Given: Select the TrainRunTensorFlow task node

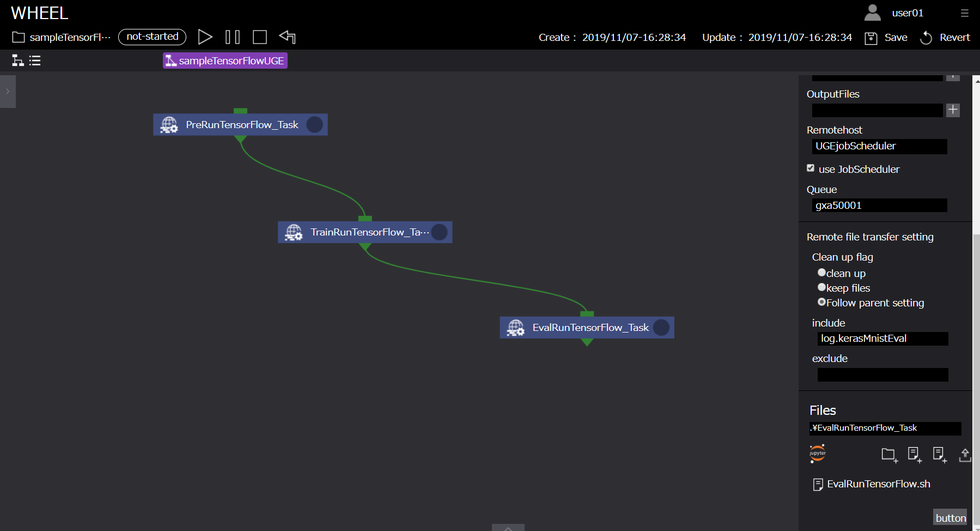Looking at the screenshot, I should [x=364, y=232].
